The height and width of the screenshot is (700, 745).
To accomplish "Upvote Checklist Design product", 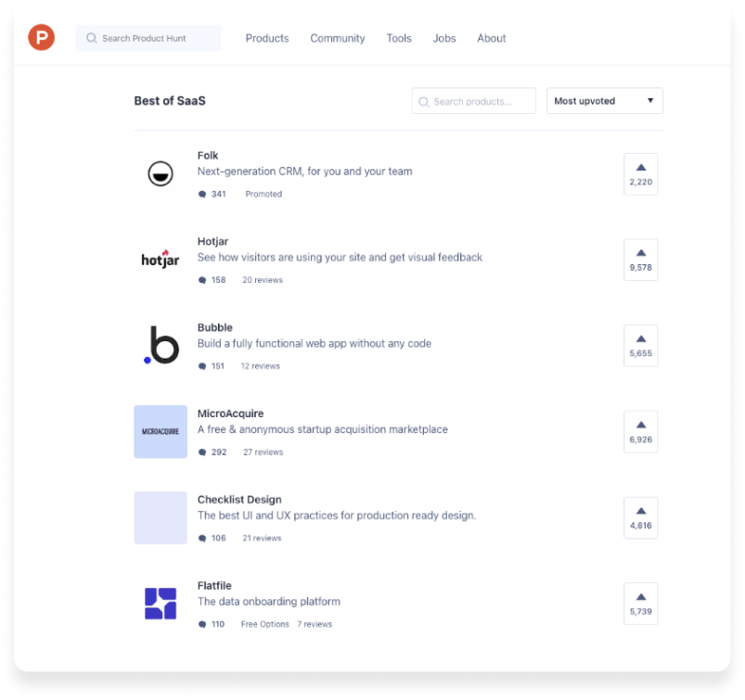I will coord(640,517).
